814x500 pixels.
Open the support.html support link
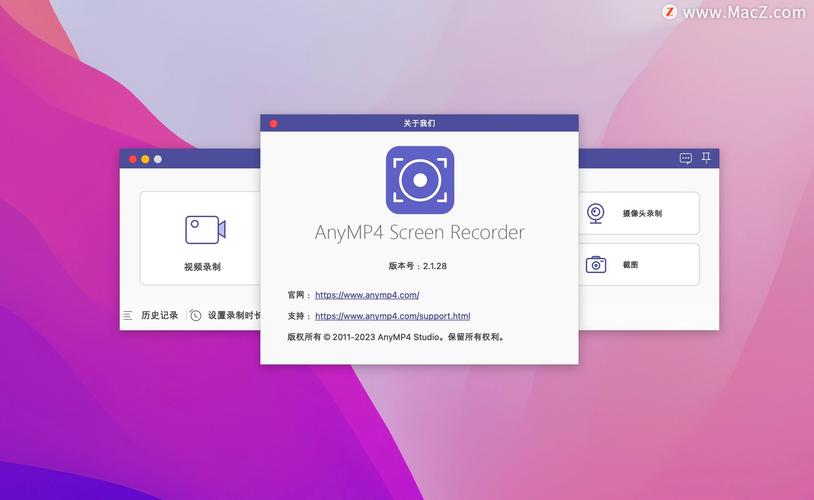[392, 316]
